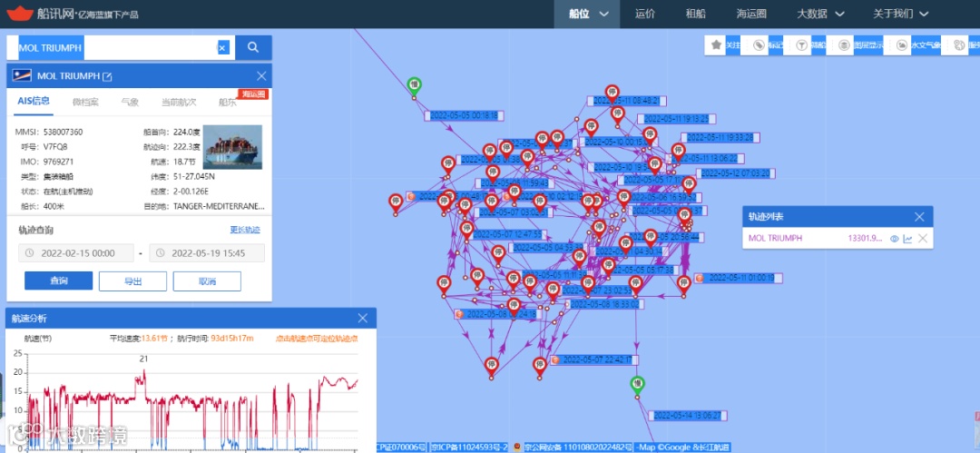Click 点击航速点可定位轨迹点 hint text
The width and height of the screenshot is (980, 453).
coord(317,339)
